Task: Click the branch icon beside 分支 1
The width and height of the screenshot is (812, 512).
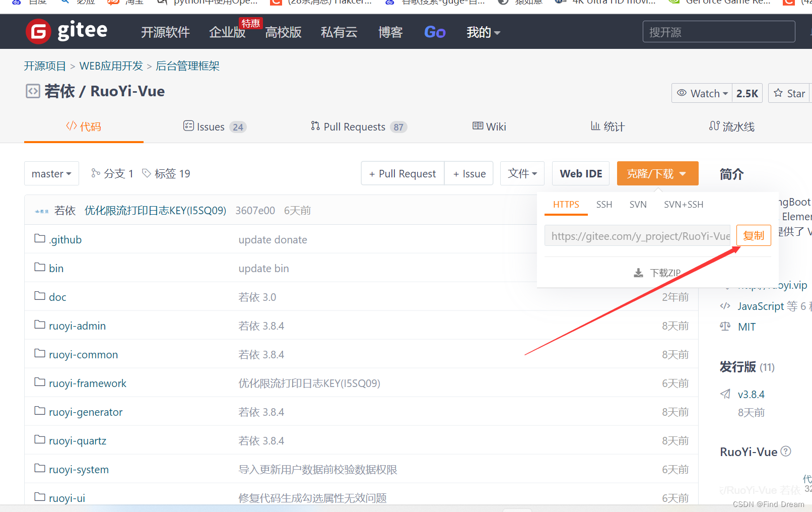Action: (x=96, y=173)
